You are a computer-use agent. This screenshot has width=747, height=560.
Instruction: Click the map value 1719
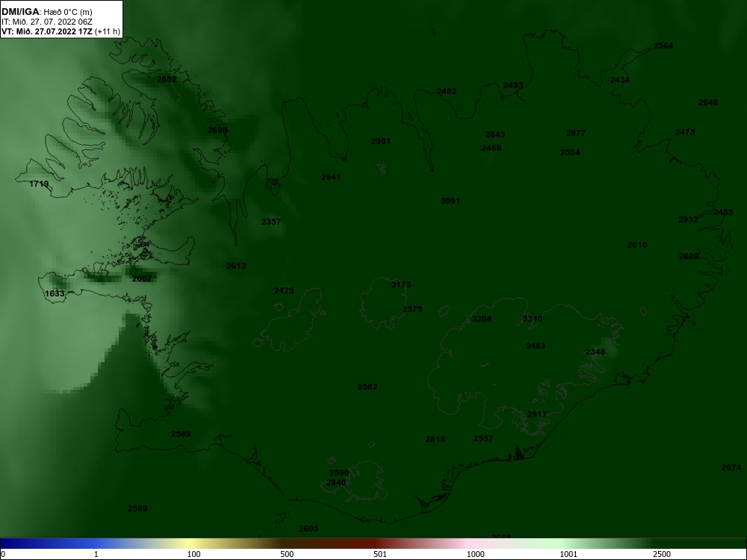coord(39,184)
